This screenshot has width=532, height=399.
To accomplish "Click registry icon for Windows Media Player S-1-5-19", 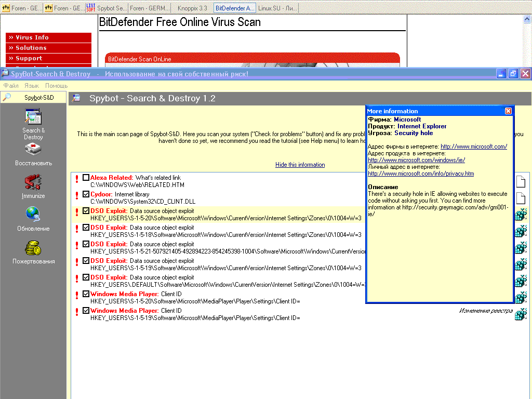I will click(521, 314).
